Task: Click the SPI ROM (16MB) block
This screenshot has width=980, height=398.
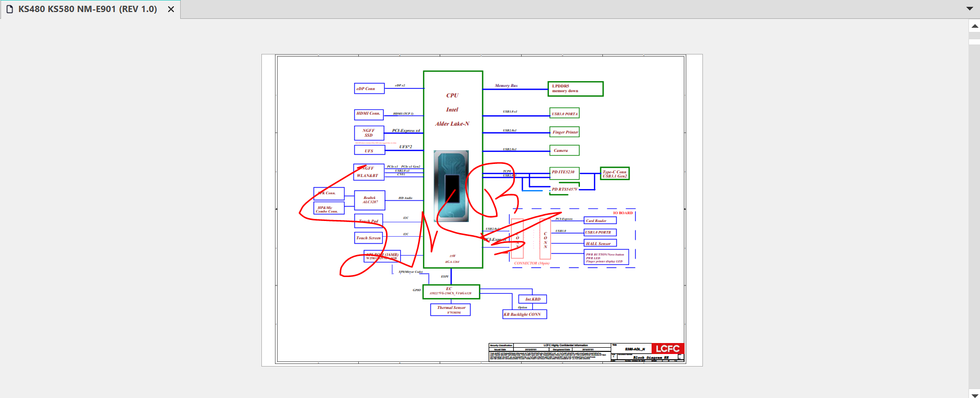Action: pyautogui.click(x=382, y=256)
